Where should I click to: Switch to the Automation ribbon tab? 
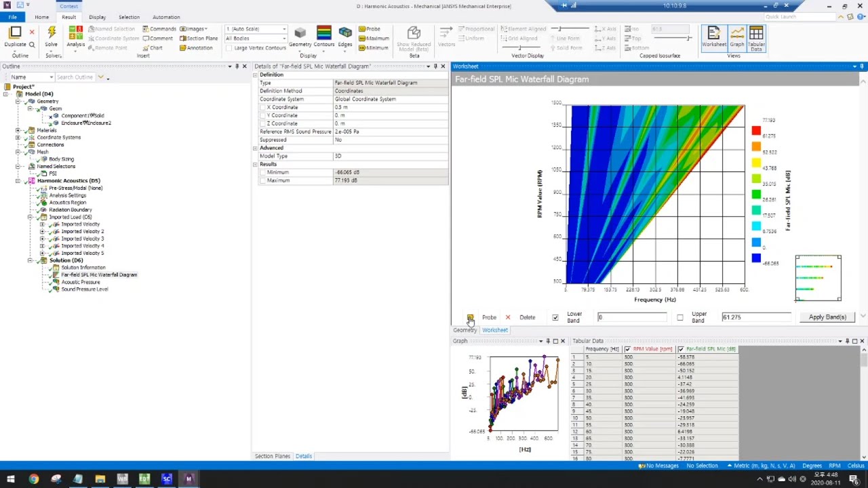click(166, 17)
